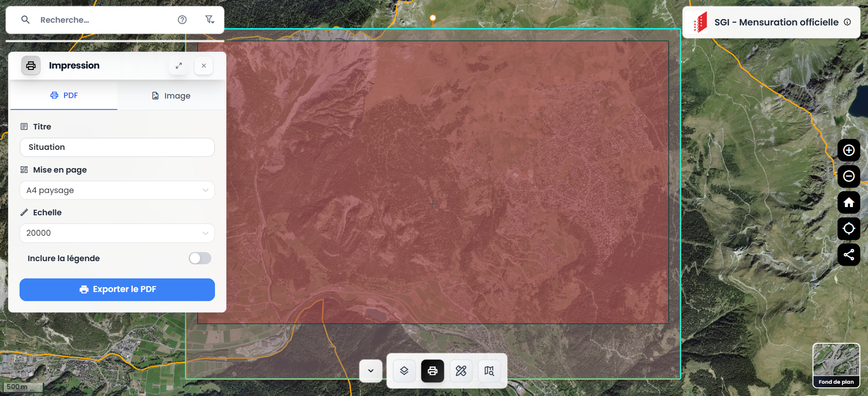Open the layers tool in bottom toolbar

tap(404, 371)
